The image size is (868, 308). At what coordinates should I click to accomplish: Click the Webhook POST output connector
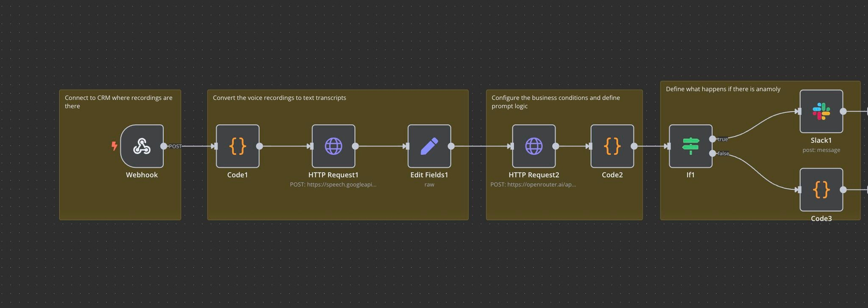164,146
